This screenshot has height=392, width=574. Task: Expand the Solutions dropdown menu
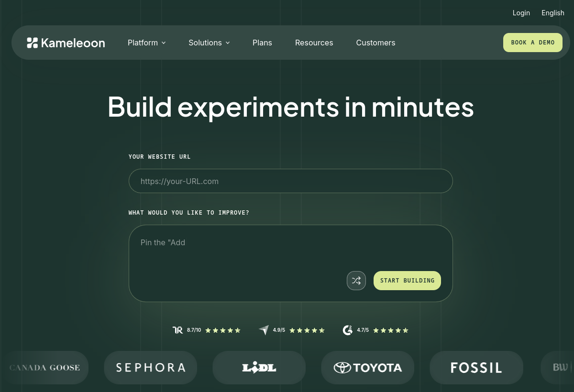209,43
